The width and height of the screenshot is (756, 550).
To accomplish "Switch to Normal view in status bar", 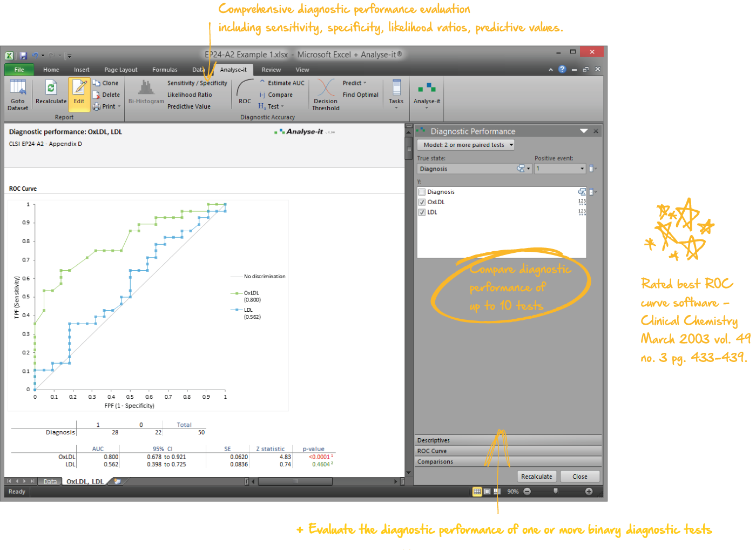I will pyautogui.click(x=477, y=492).
